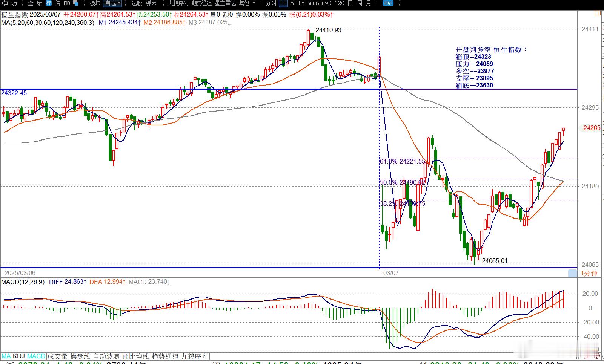Select the MACD indicator tab at bottom
The width and height of the screenshot is (604, 364).
36,356
